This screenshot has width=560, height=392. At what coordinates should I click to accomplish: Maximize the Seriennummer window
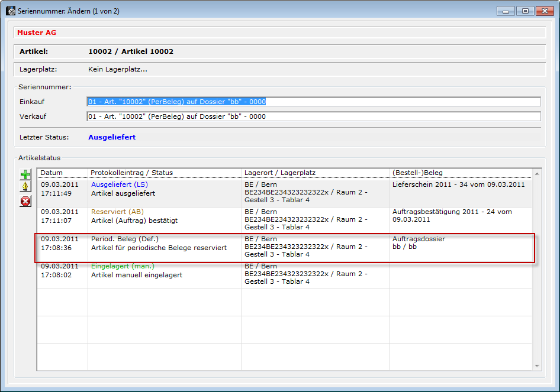pos(524,11)
